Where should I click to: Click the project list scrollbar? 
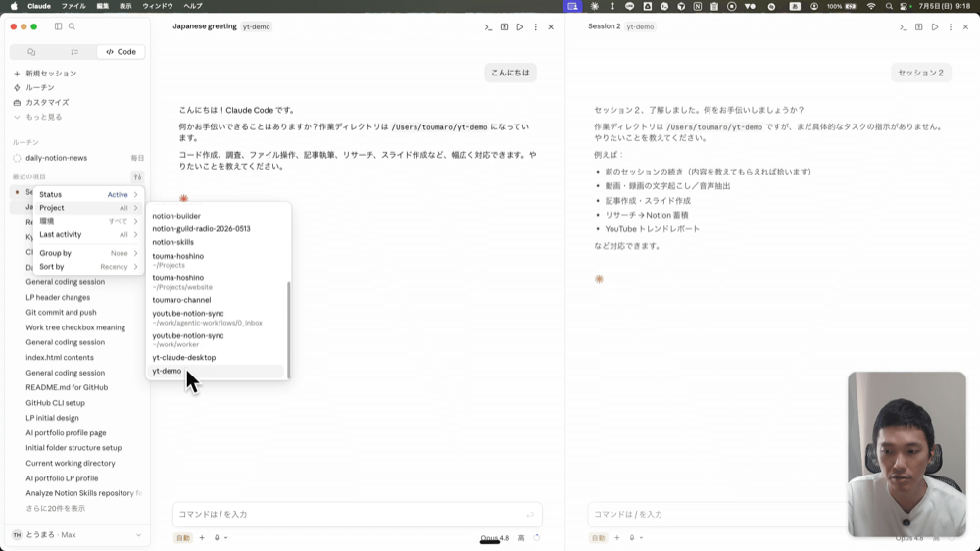pos(289,329)
